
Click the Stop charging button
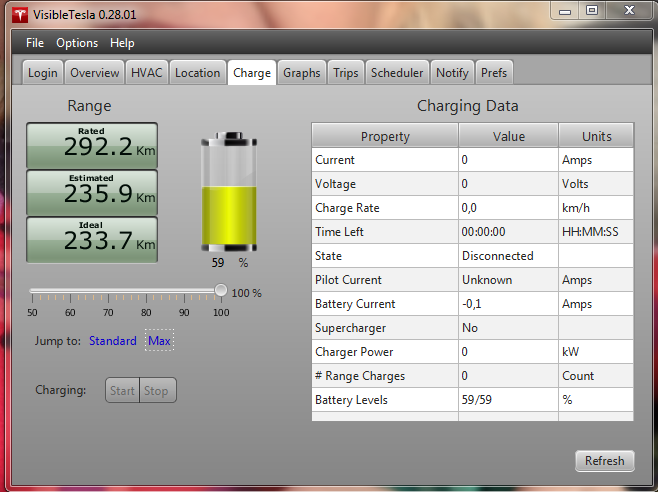coord(157,390)
